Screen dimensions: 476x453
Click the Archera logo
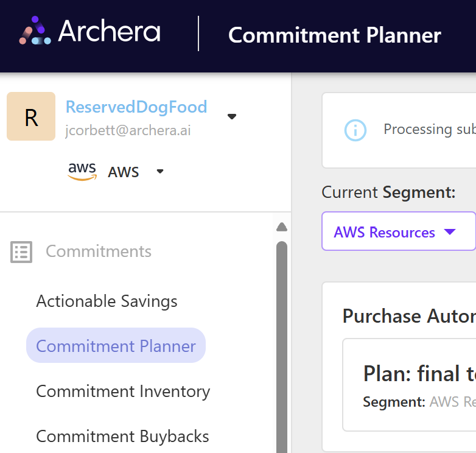pyautogui.click(x=90, y=30)
